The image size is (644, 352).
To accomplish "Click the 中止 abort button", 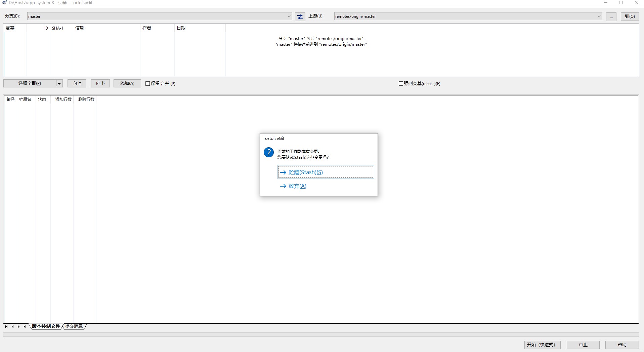I will (x=583, y=345).
